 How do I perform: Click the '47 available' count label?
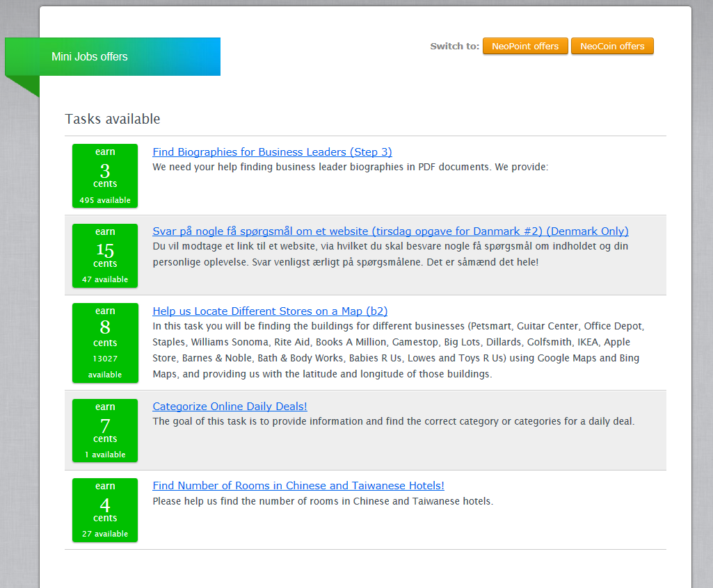pos(105,279)
